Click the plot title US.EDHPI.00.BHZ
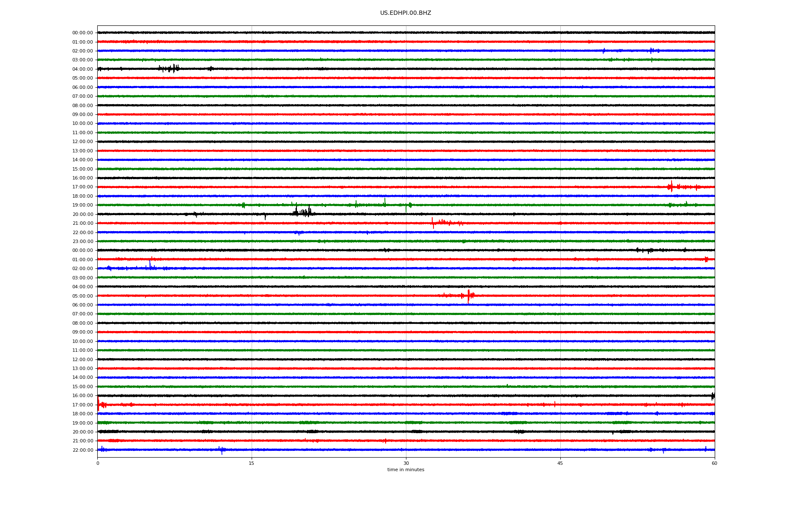Viewport: 812px width, 508px height. pyautogui.click(x=405, y=13)
